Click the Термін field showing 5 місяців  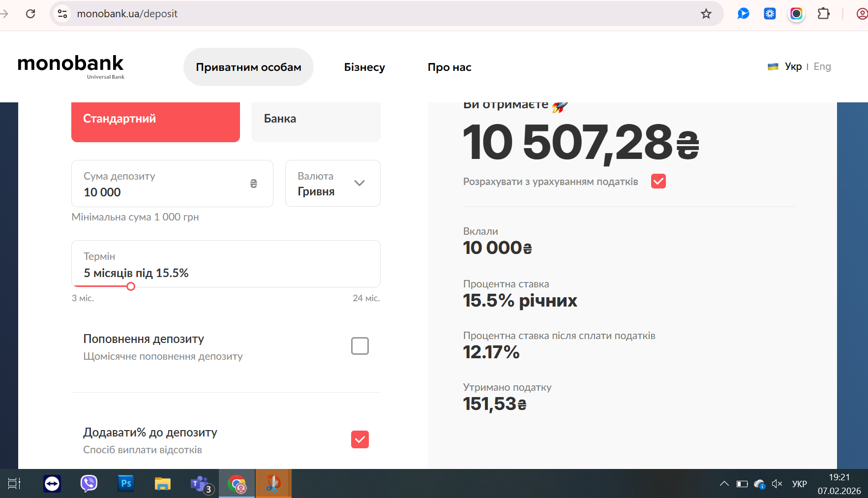pos(226,264)
